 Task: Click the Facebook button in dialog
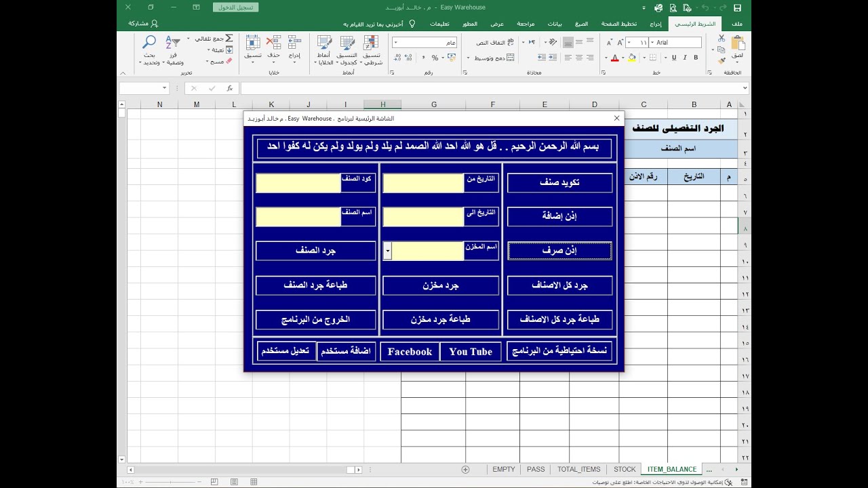click(409, 352)
